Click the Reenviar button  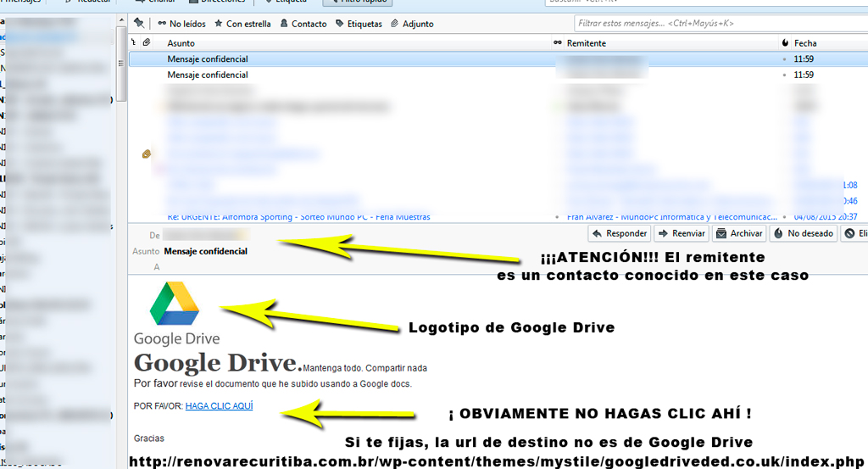[682, 234]
